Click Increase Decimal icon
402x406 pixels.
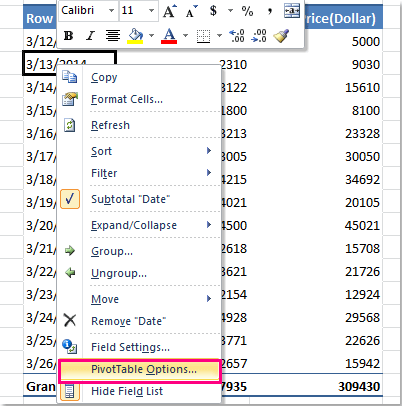[x=237, y=36]
